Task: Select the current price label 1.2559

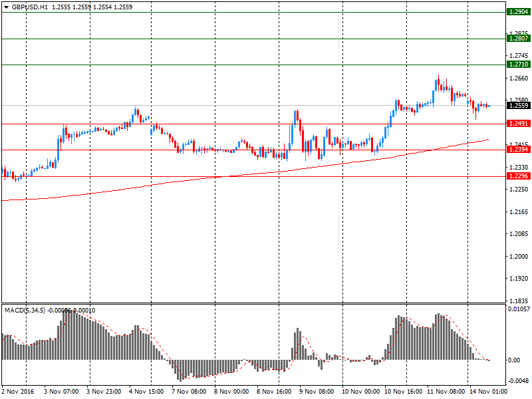Action: pos(519,106)
